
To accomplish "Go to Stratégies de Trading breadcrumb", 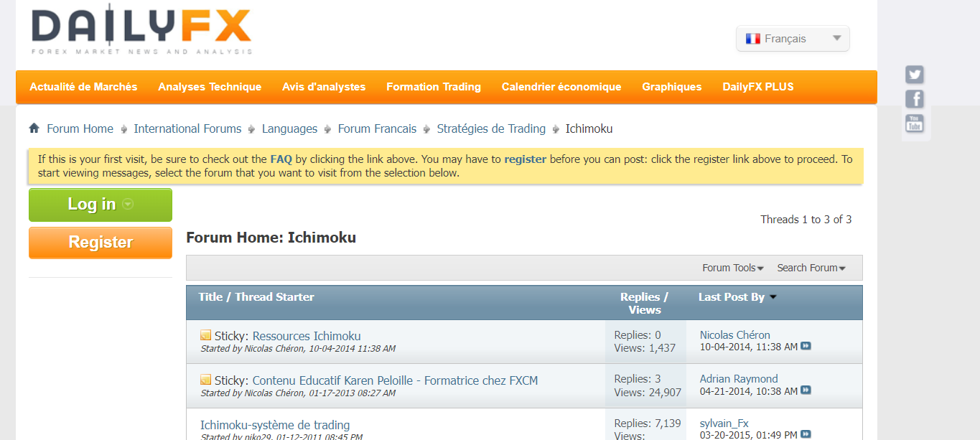I will (491, 128).
